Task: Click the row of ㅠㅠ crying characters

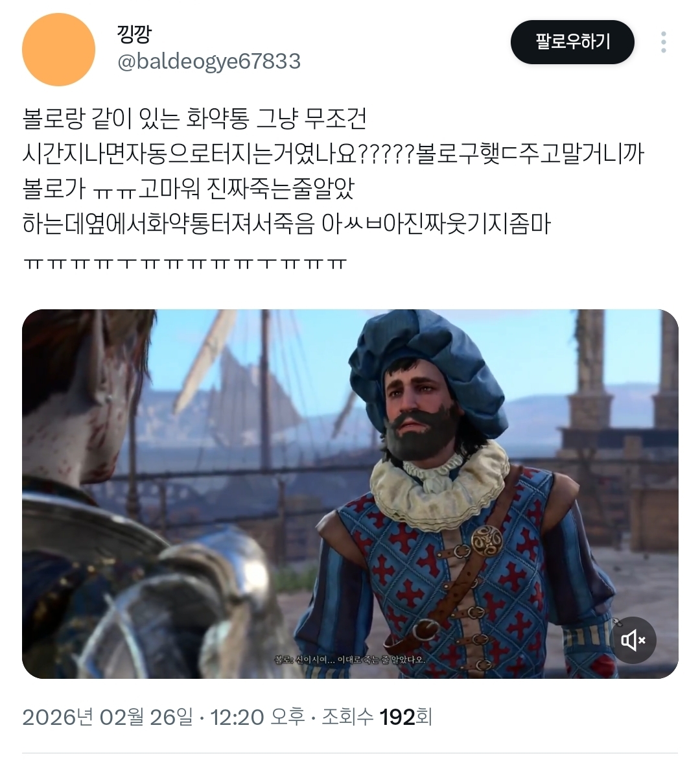Action: [x=185, y=263]
